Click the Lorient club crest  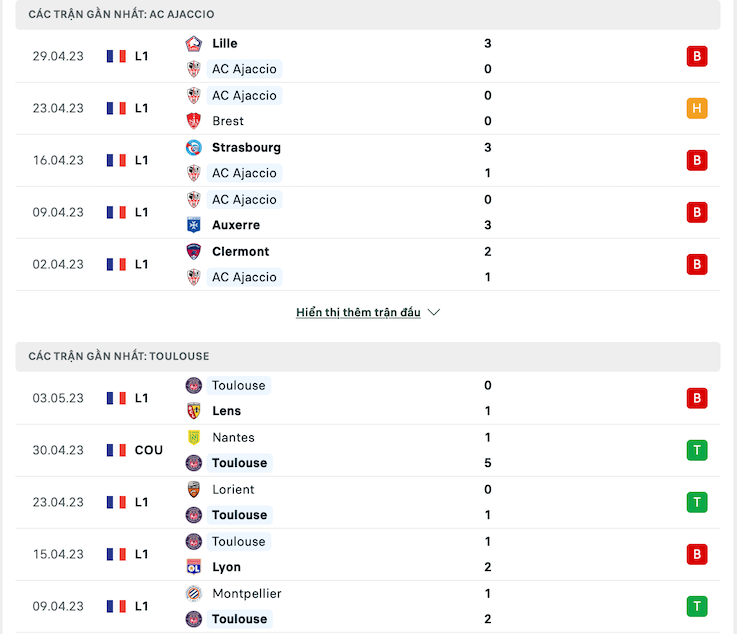coord(194,489)
